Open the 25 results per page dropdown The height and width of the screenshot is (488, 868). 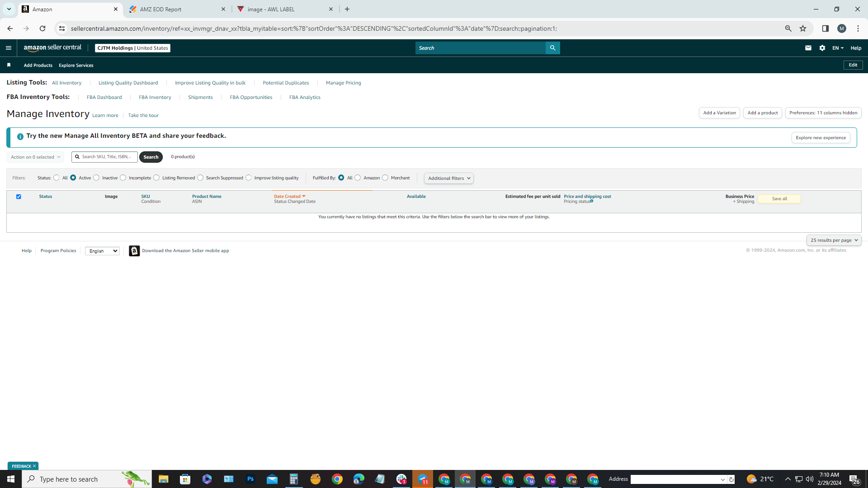tap(834, 240)
